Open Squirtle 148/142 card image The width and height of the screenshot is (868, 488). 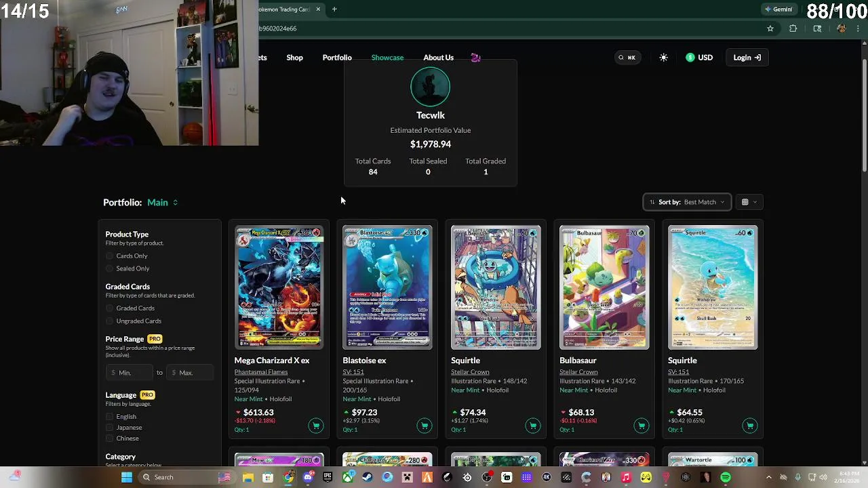[x=496, y=287]
